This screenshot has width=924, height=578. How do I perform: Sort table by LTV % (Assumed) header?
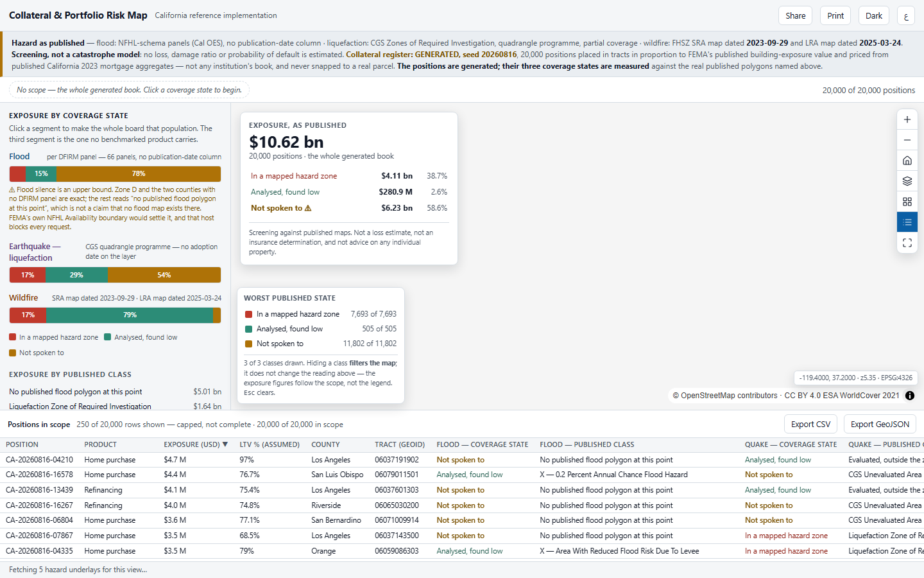click(269, 444)
